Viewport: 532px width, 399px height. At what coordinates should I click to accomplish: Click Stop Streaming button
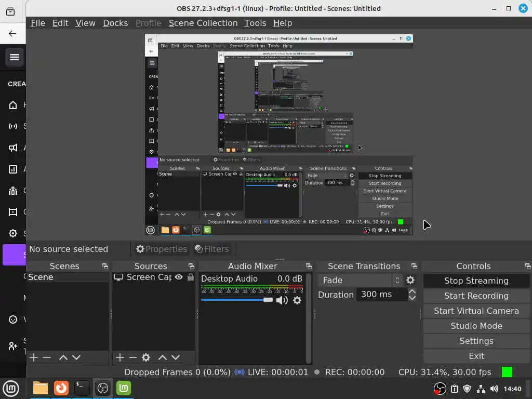point(476,281)
